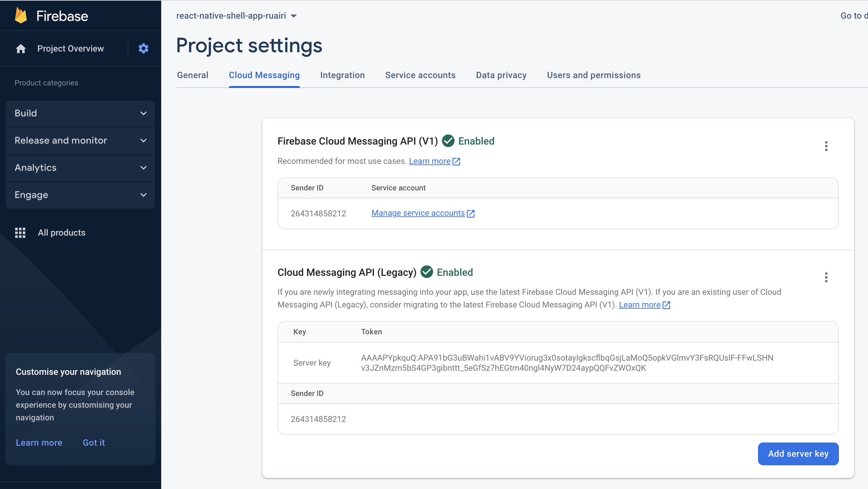Expand the Analytics category

80,168
